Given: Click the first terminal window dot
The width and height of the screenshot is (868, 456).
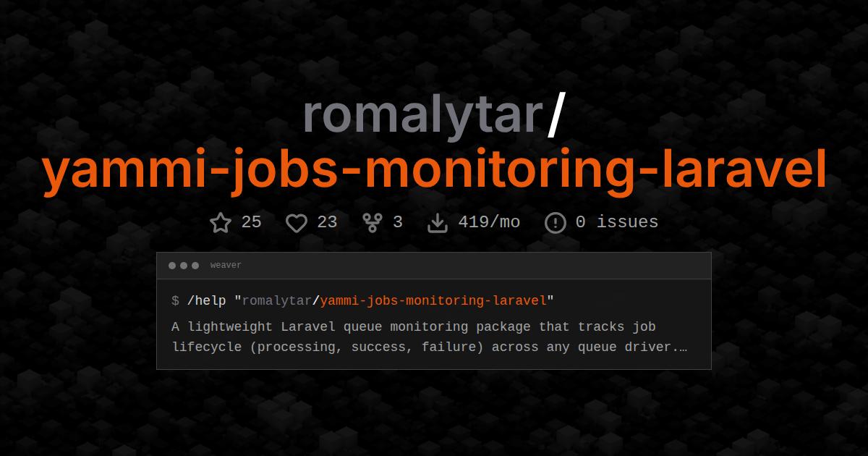Looking at the screenshot, I should coord(172,266).
